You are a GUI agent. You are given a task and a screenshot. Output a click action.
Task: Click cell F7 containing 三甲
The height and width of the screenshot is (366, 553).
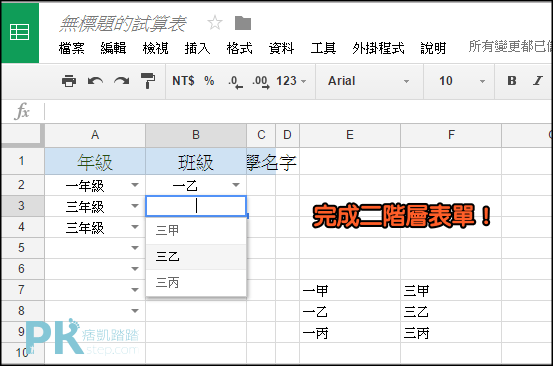(x=451, y=290)
